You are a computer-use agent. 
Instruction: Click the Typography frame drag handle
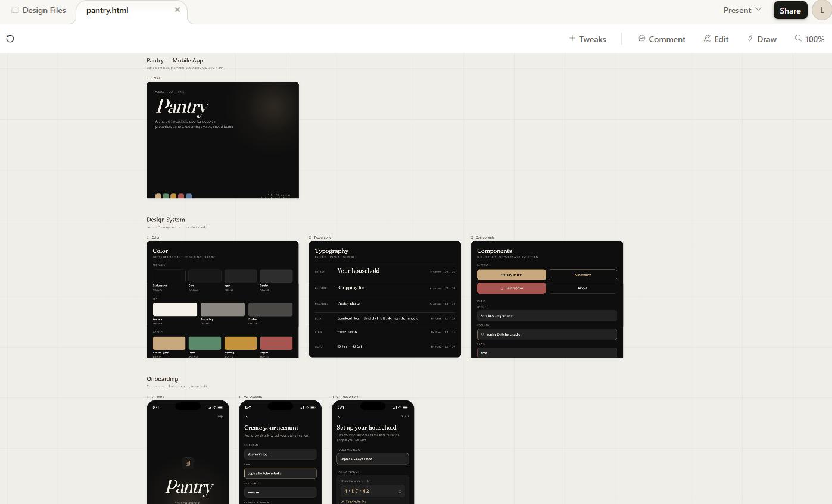(x=310, y=237)
